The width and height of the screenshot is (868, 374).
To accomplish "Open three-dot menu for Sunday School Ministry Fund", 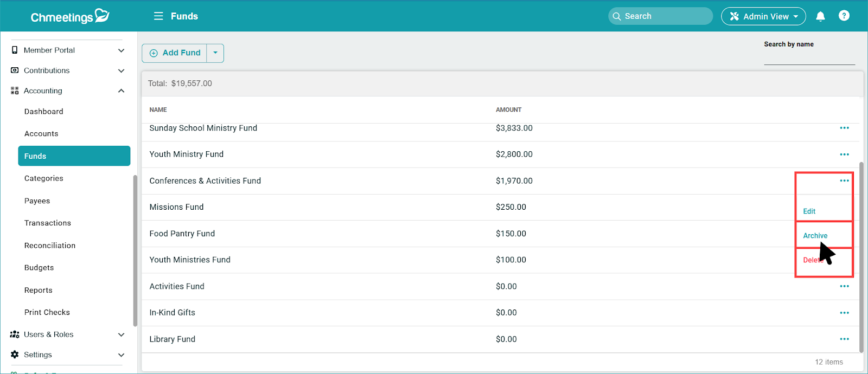I will point(844,128).
